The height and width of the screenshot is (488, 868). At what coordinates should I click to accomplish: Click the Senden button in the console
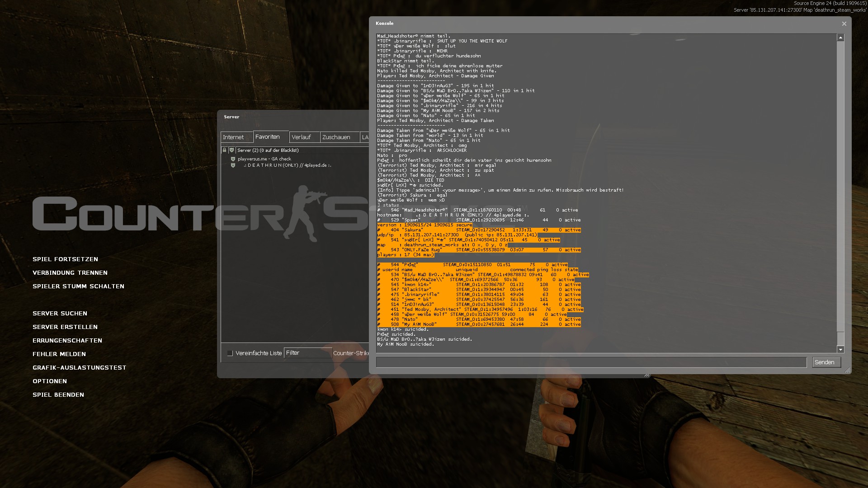pos(826,362)
